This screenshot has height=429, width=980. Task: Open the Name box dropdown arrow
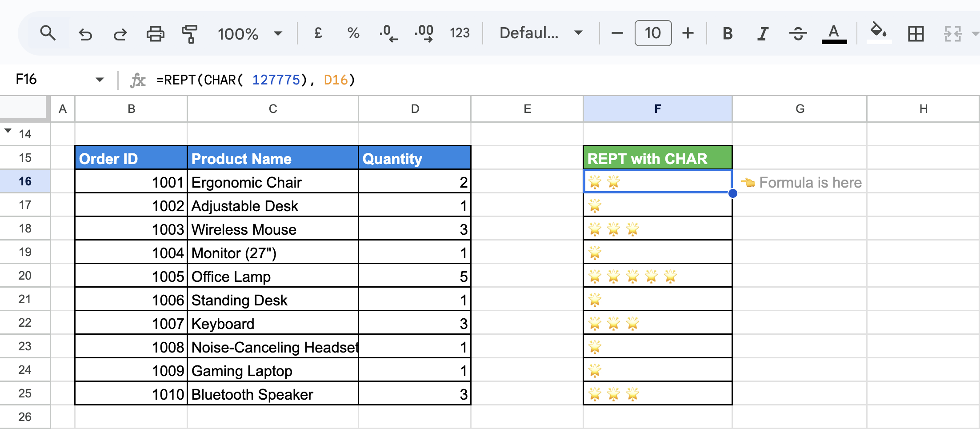100,80
